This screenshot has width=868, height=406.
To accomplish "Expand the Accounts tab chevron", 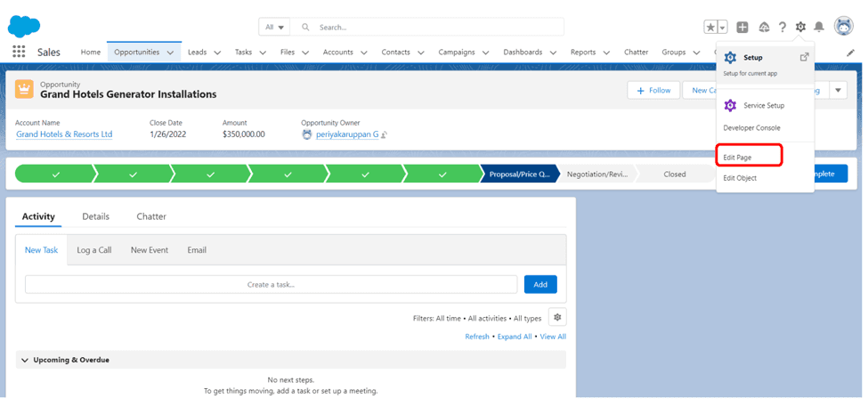I will point(364,53).
